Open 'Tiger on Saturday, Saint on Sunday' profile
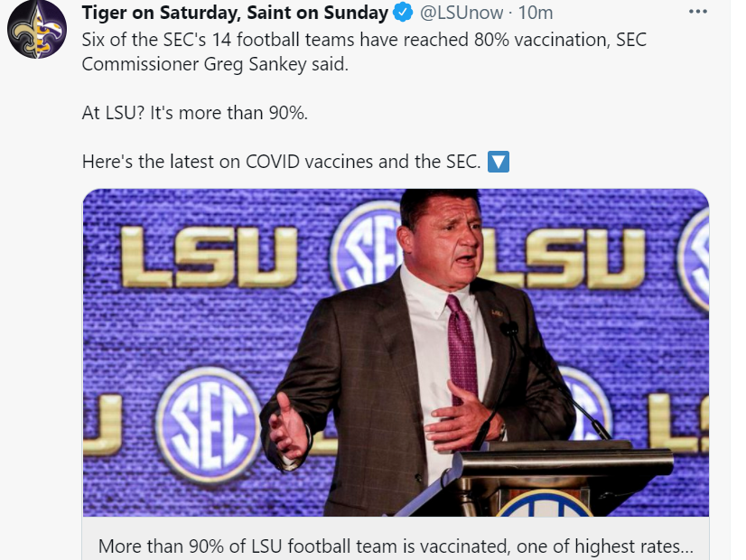The width and height of the screenshot is (746, 560). coord(235,14)
